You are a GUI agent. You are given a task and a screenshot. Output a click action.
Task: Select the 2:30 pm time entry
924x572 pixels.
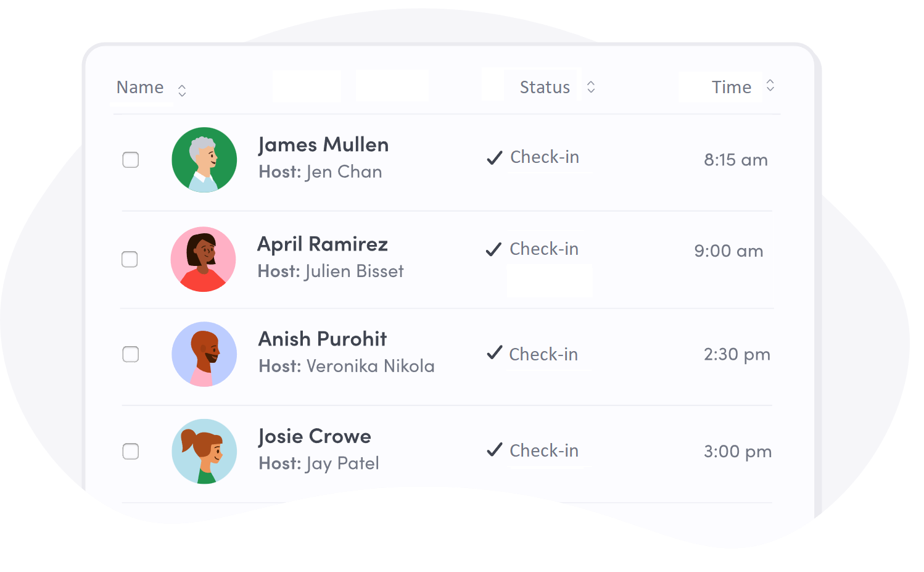737,354
